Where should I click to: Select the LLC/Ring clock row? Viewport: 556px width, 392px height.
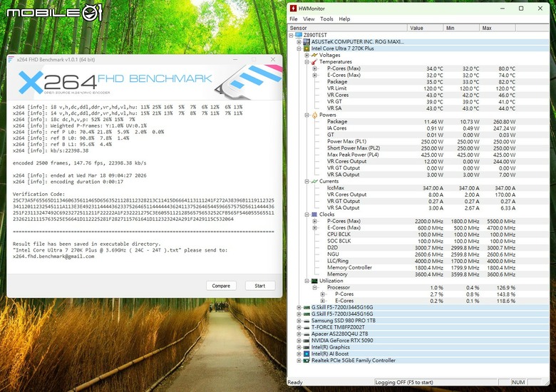(419, 261)
